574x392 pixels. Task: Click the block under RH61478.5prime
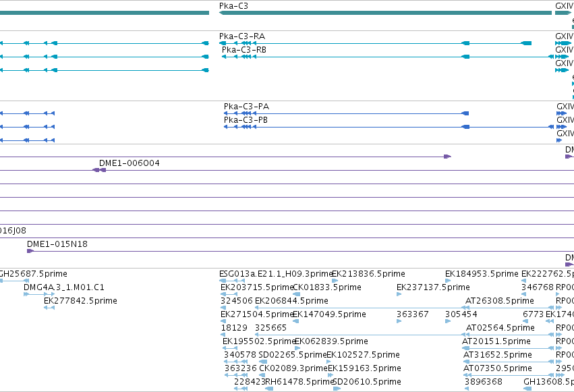[269, 389]
